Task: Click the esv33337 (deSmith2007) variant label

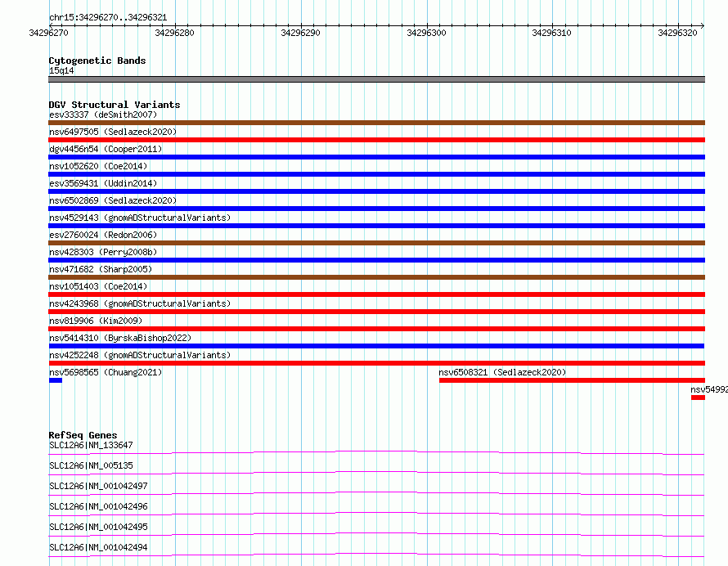Action: [x=103, y=115]
